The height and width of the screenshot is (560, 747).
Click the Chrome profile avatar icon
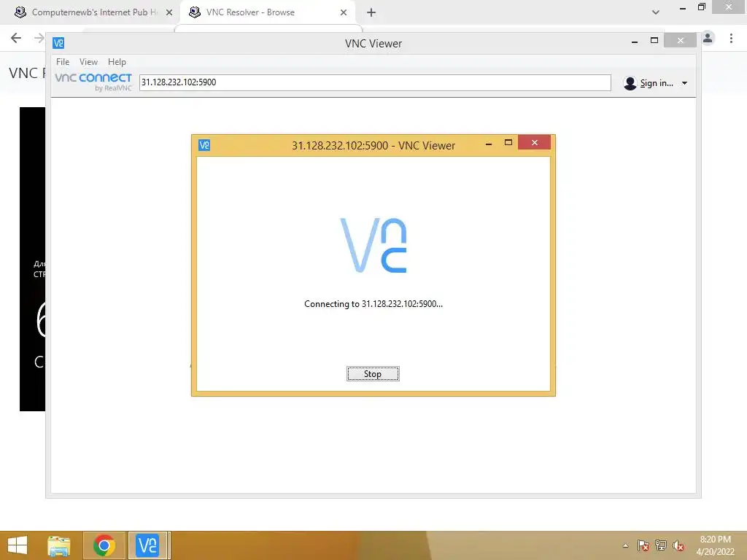pos(708,38)
